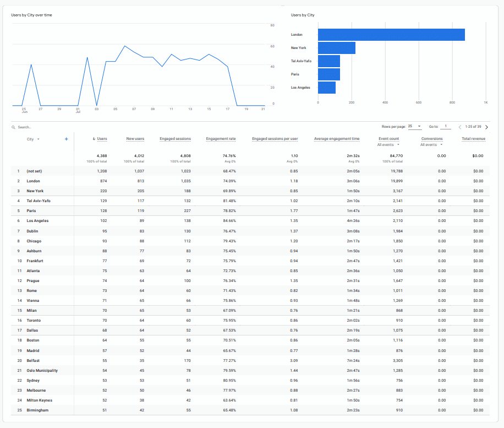Click the 'Dallas' row name
This screenshot has width=504, height=428.
tap(32, 331)
